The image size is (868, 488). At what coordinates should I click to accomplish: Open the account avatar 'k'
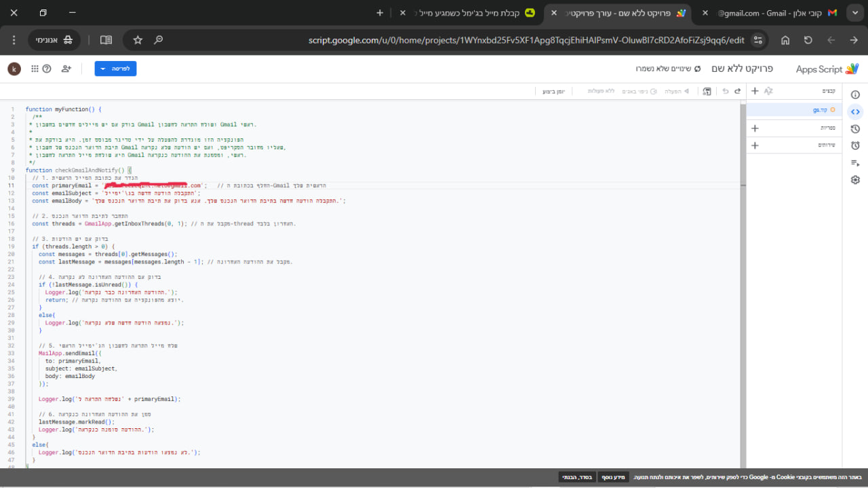14,69
